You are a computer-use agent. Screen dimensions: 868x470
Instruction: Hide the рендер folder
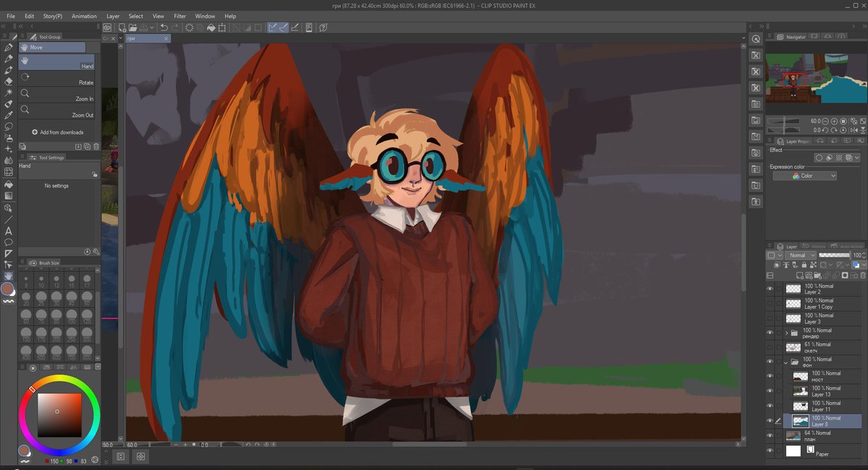click(x=770, y=333)
